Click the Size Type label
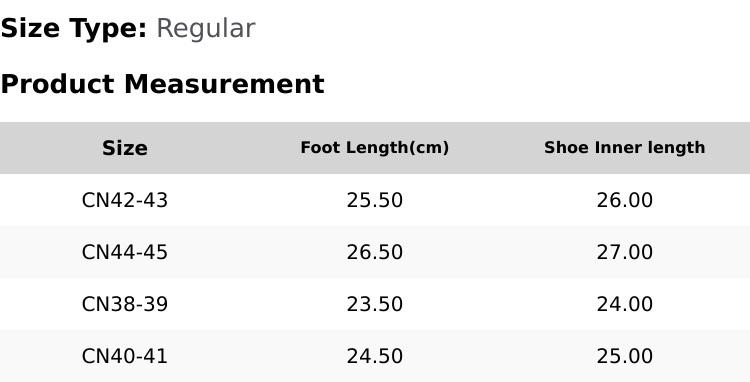The width and height of the screenshot is (750, 382). (74, 29)
